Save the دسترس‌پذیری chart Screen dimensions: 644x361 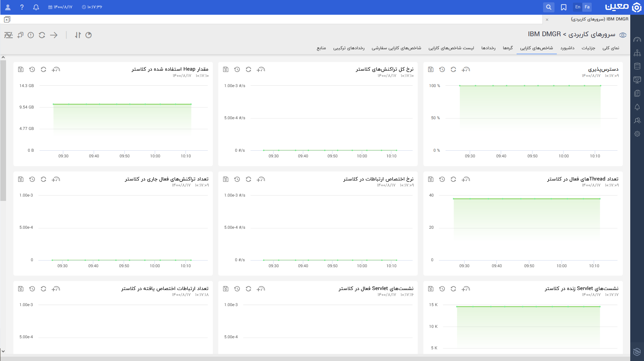click(431, 69)
